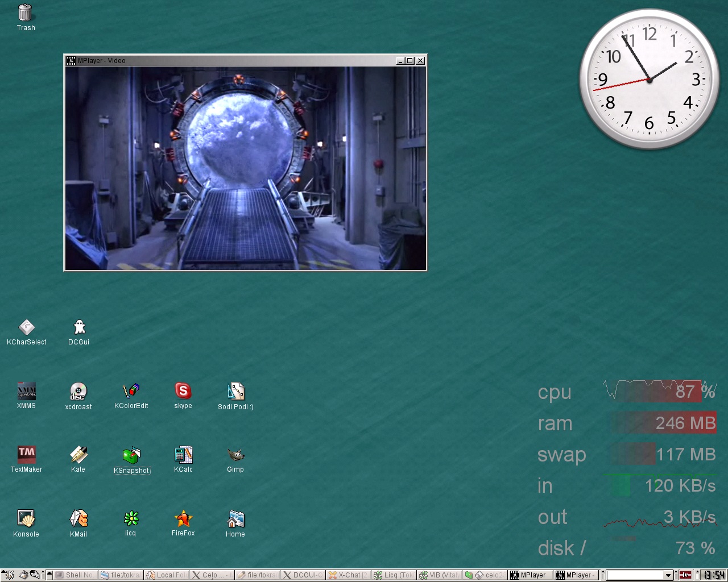The width and height of the screenshot is (728, 582).
Task: Click the Stargate video frame in MPlayer
Action: 246,168
